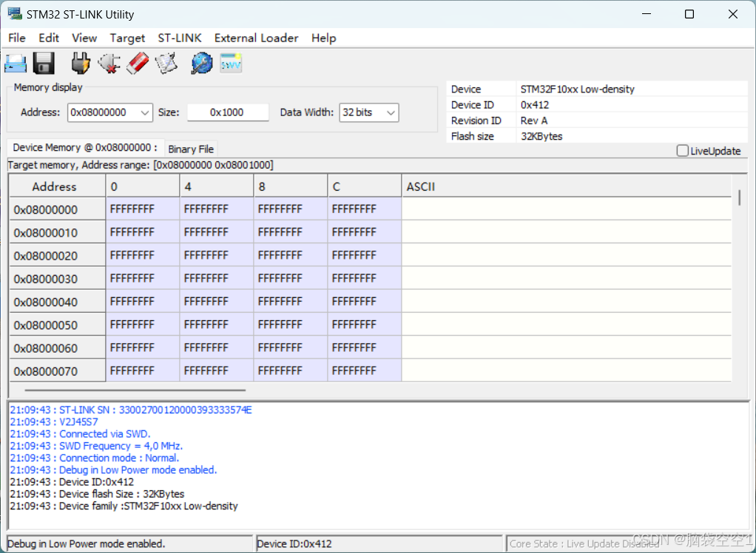
Task: Select address row 0x08000020
Action: click(x=58, y=256)
